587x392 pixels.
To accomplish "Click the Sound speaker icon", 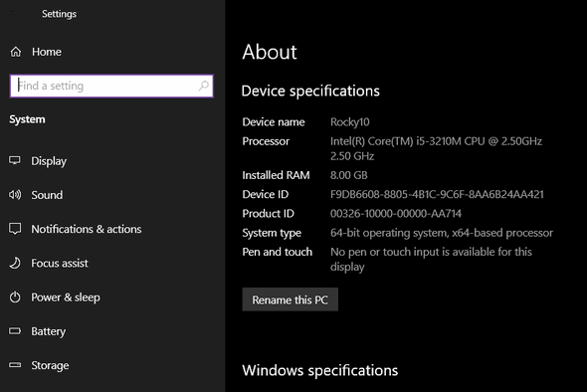I will (15, 195).
